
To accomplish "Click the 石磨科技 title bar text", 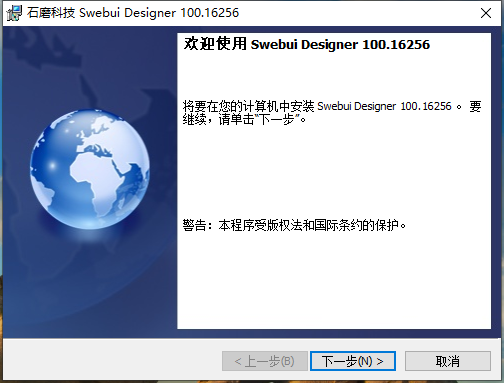I will [x=51, y=13].
